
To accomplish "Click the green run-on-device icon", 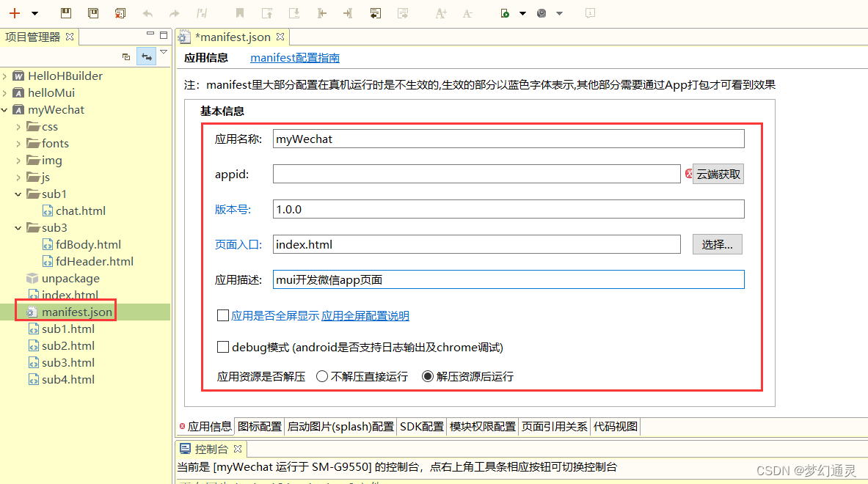I will click(x=506, y=12).
